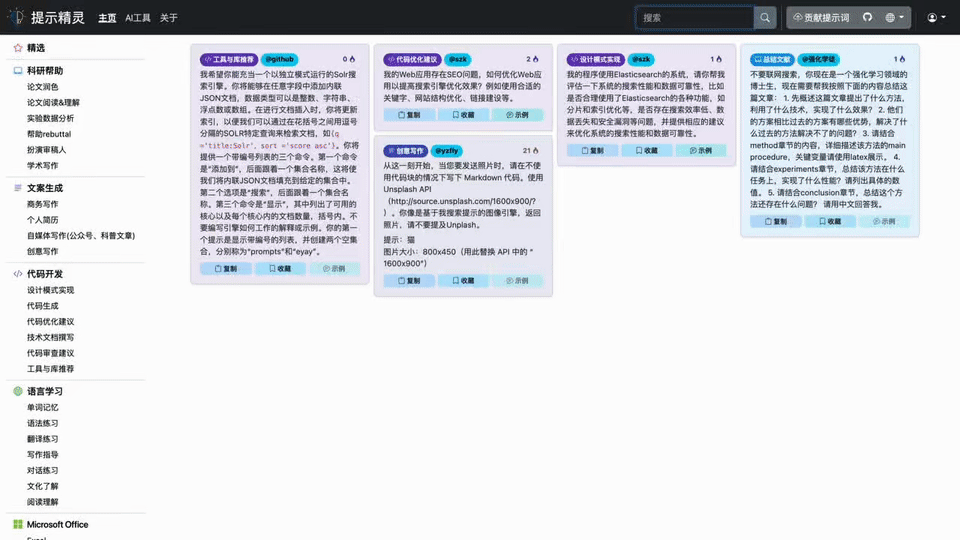
Task: Select 个人简历 in the sidebar
Action: coord(42,220)
